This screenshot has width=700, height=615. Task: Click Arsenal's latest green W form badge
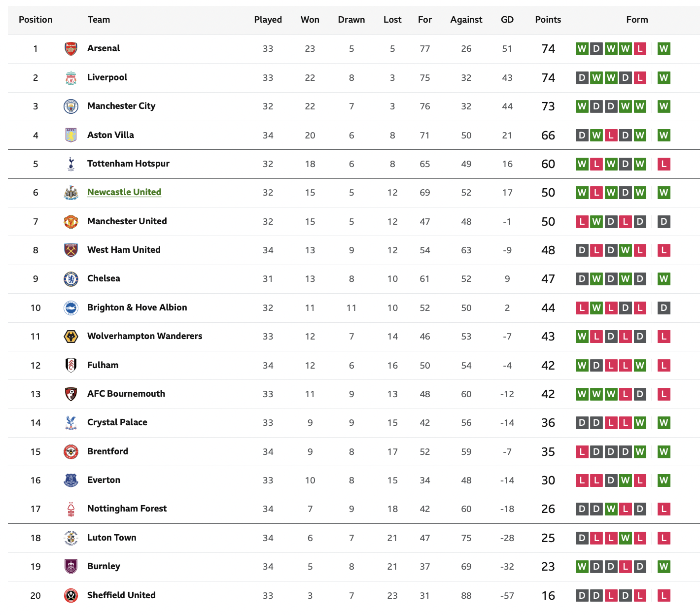click(664, 49)
